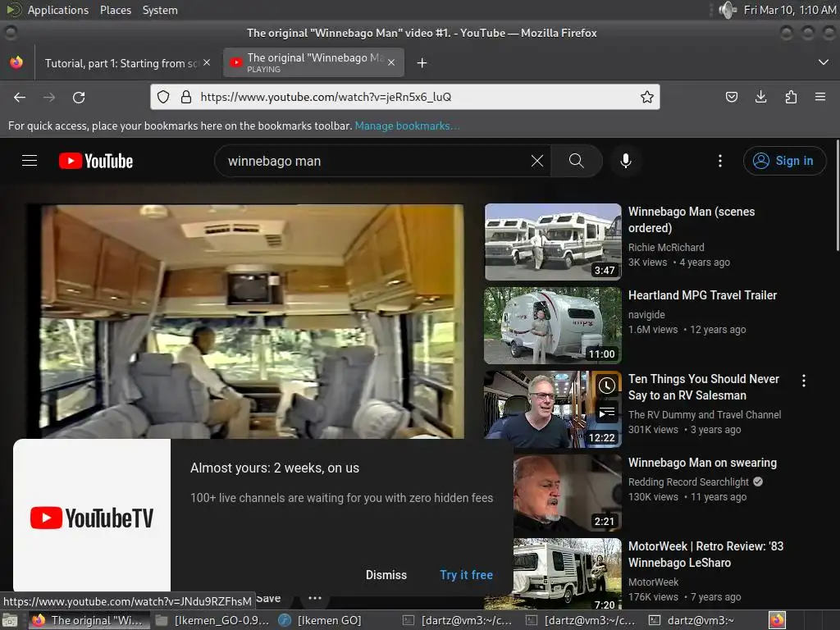Show site security padlock info
The height and width of the screenshot is (630, 840).
(x=186, y=97)
